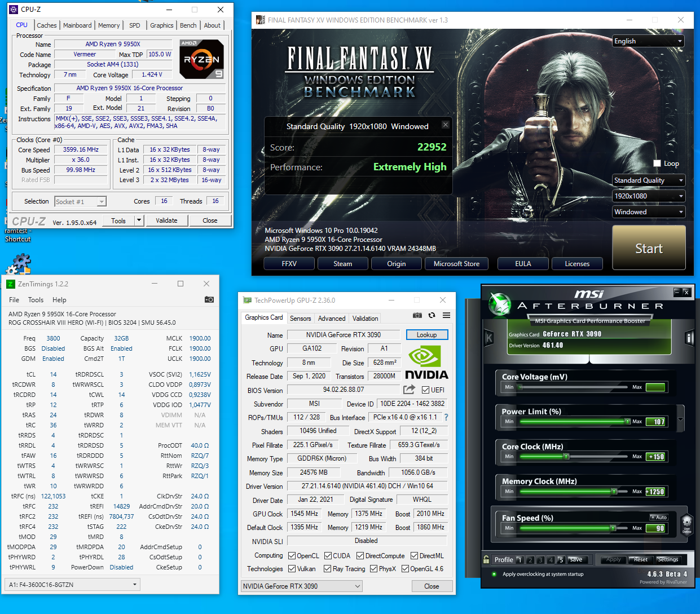The width and height of the screenshot is (700, 614).
Task: Open the 1920x1080 resolution dropdown
Action: 649,196
